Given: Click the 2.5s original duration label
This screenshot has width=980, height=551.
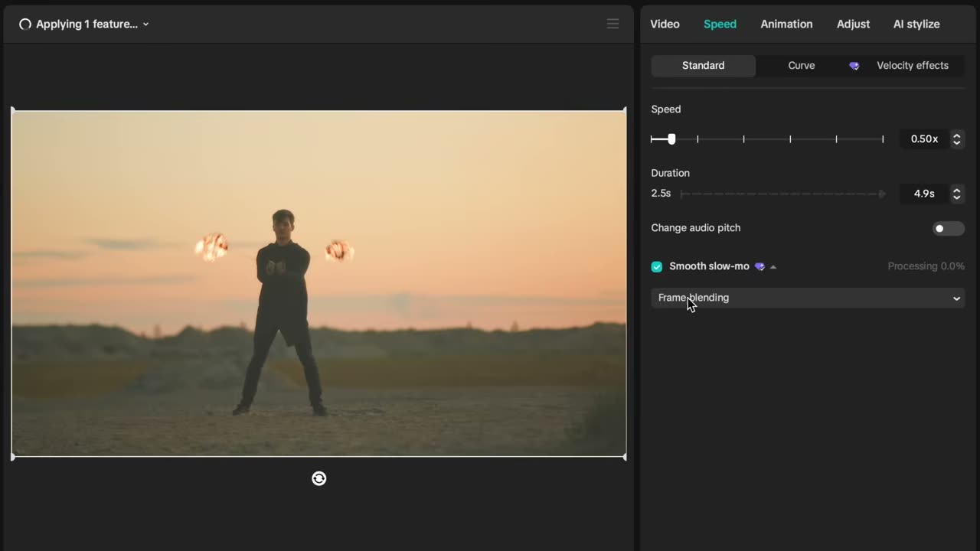Looking at the screenshot, I should tap(661, 194).
